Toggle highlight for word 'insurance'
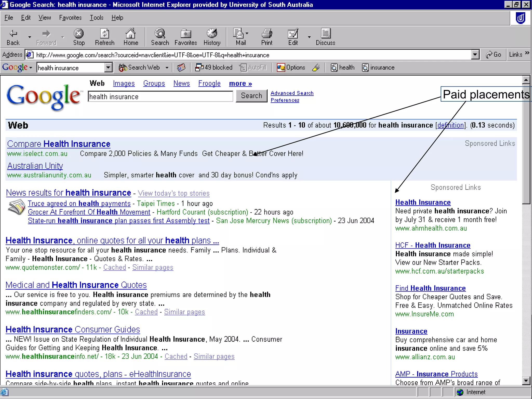The height and width of the screenshot is (399, 532). pyautogui.click(x=378, y=68)
